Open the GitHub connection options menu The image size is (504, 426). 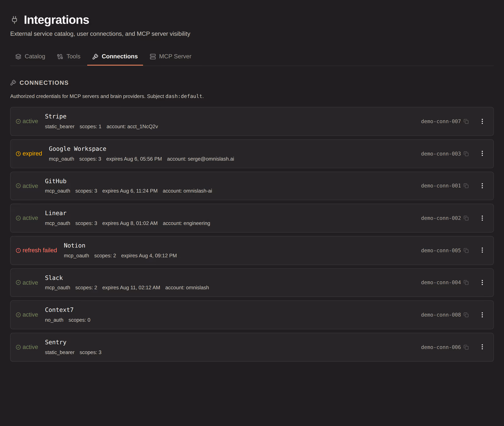(x=482, y=186)
